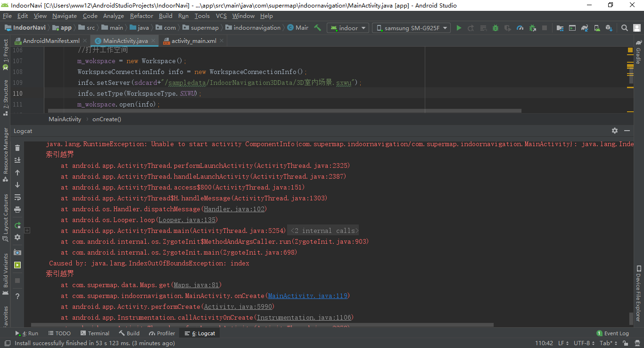Image resolution: width=644 pixels, height=348 pixels.
Task: Open the indoor run configuration dropdown
Action: [348, 28]
